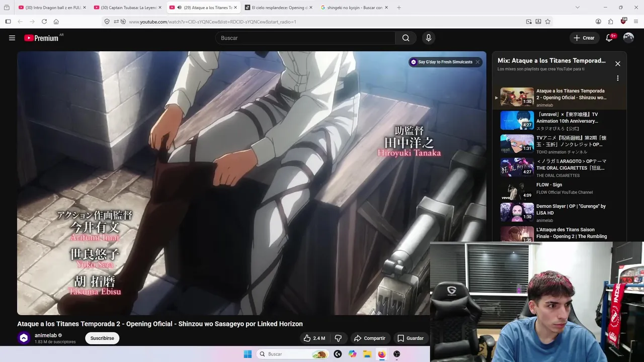Toggle the browser sidebar panel
This screenshot has width=644, height=362.
coord(8,22)
